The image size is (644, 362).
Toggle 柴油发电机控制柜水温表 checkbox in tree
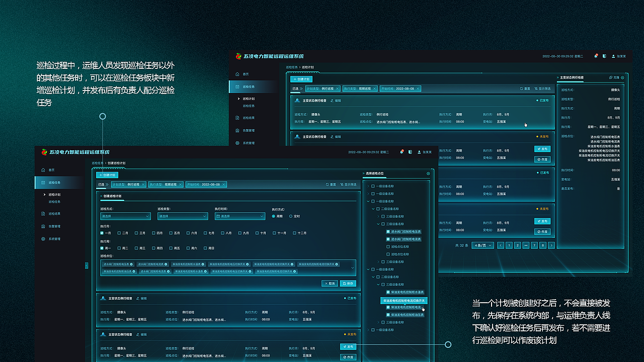(388, 292)
